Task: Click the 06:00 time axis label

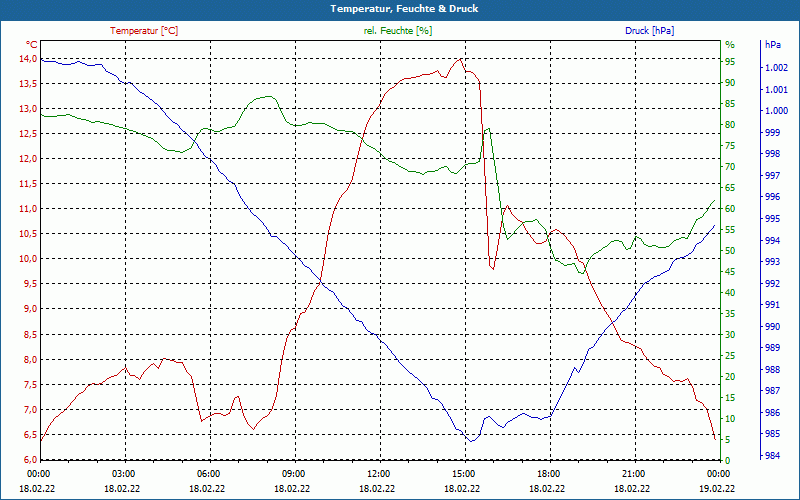Action: tap(207, 474)
